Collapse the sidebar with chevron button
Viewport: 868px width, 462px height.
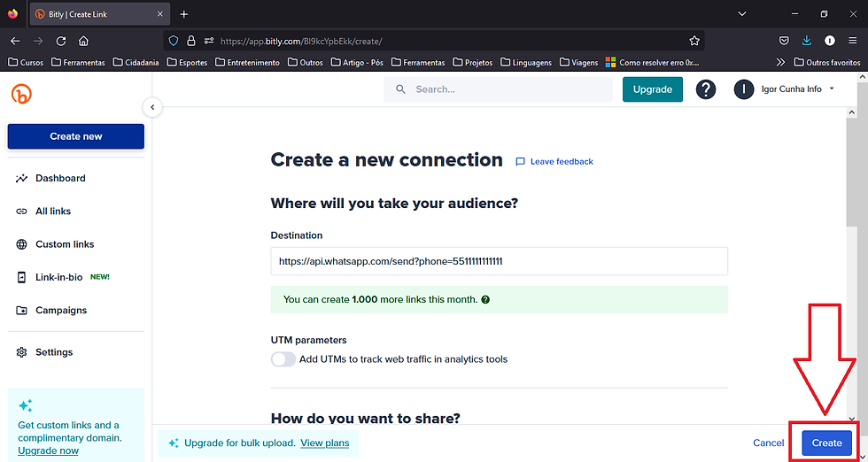point(152,107)
